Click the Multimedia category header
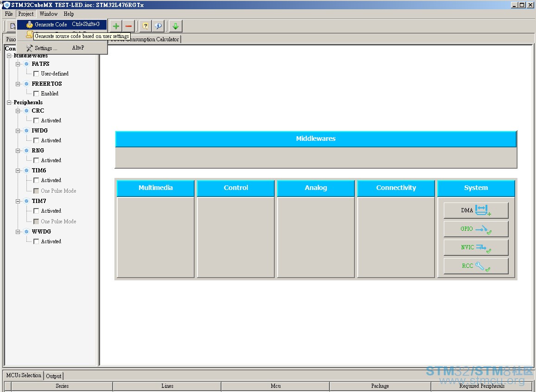 (156, 188)
